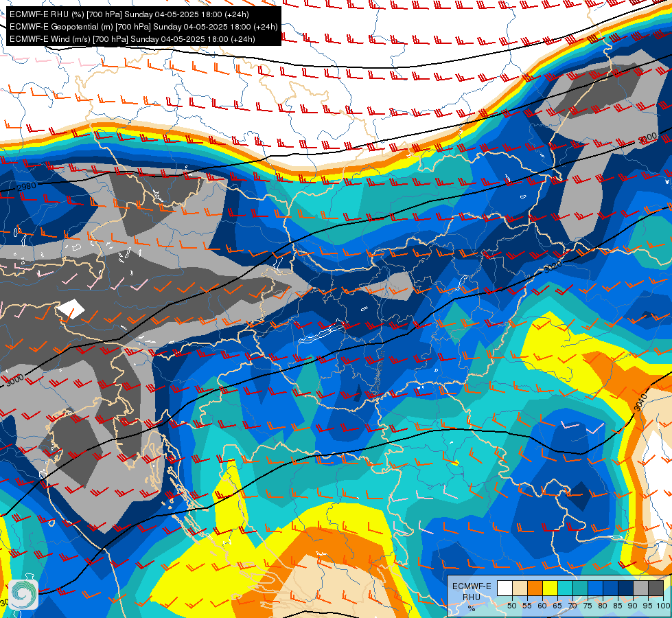
Task: Click the '60' legend tick value
Action: click(542, 606)
